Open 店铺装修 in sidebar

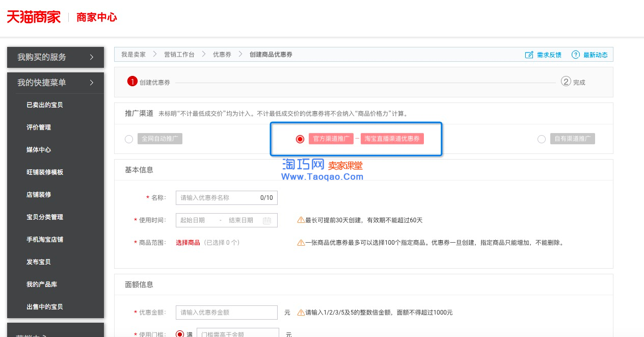[x=39, y=195]
